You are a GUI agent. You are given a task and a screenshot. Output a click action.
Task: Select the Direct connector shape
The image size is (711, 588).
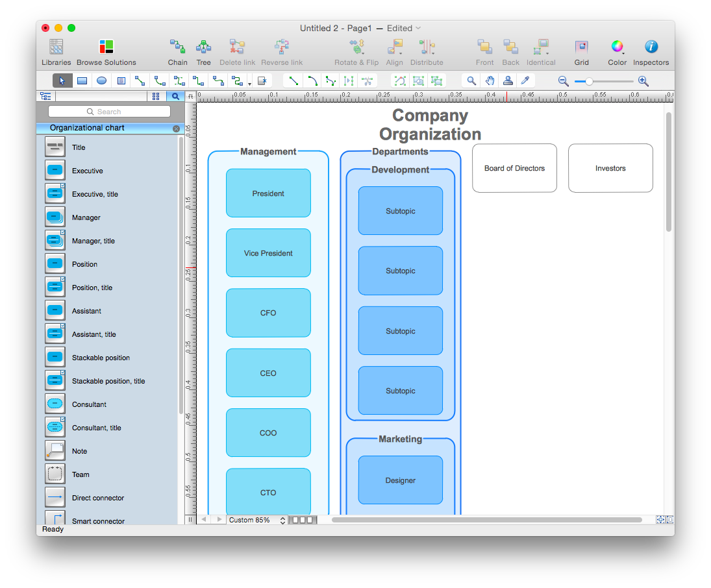click(x=55, y=497)
